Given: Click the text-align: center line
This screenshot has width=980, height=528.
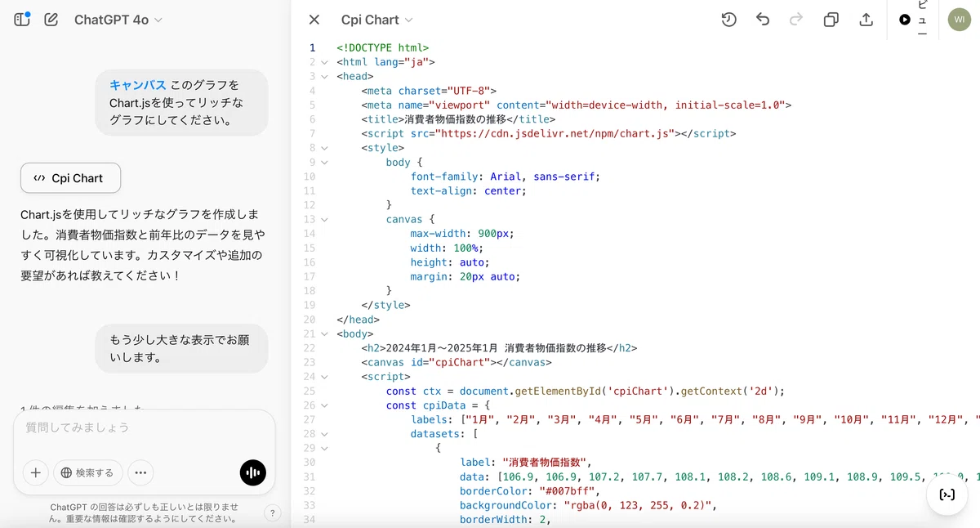Looking at the screenshot, I should [x=469, y=190].
